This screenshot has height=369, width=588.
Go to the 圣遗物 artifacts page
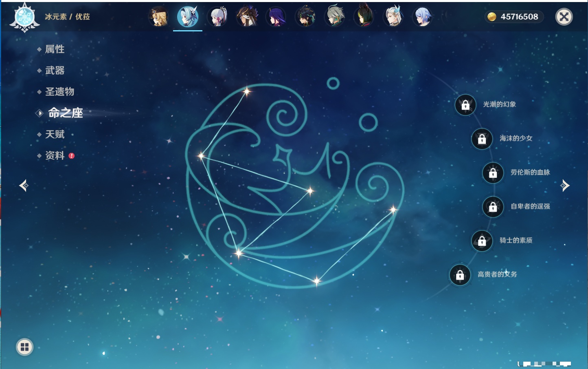click(60, 92)
